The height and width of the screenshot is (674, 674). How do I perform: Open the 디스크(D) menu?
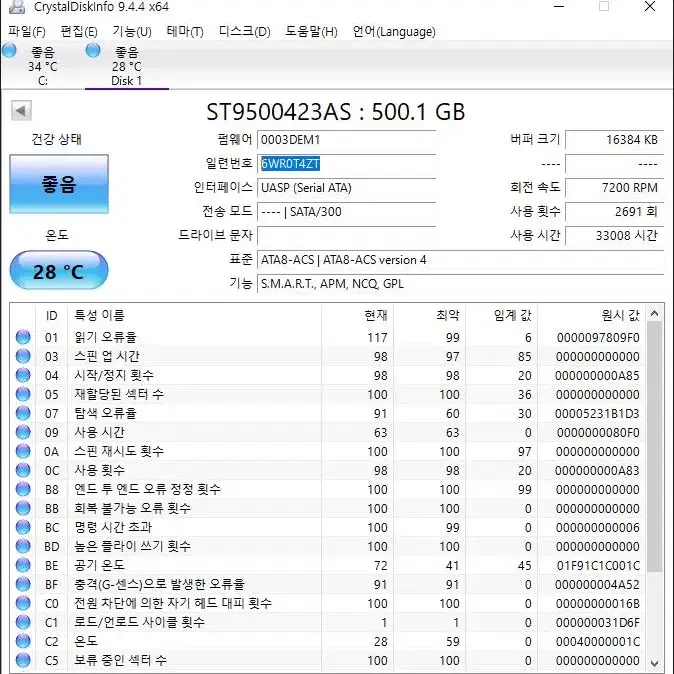click(245, 31)
